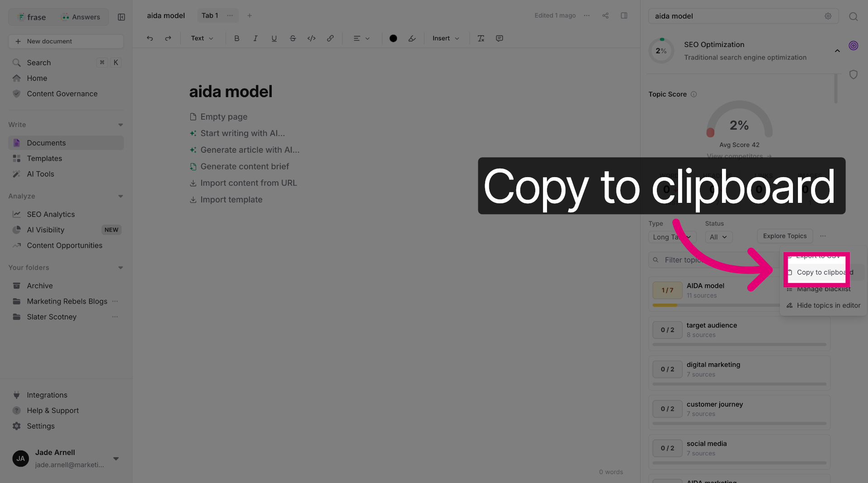Open the Type Long Tail dropdown
This screenshot has height=483, width=868.
672,237
